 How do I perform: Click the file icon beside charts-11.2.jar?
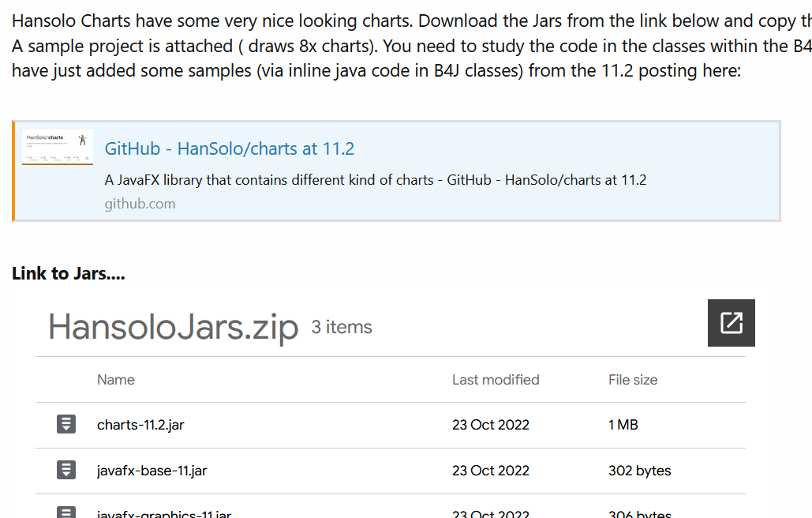click(66, 425)
